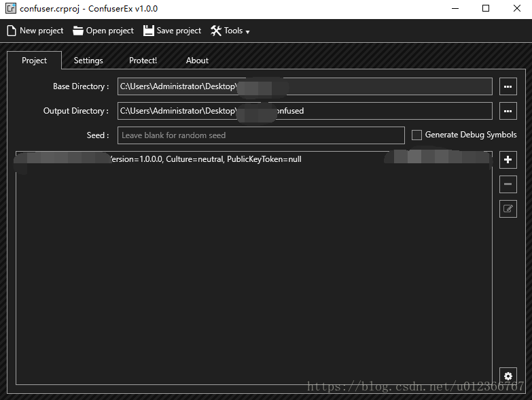The image size is (532, 400).
Task: Click the ConfuserEx app icon in title bar
Action: click(x=10, y=8)
